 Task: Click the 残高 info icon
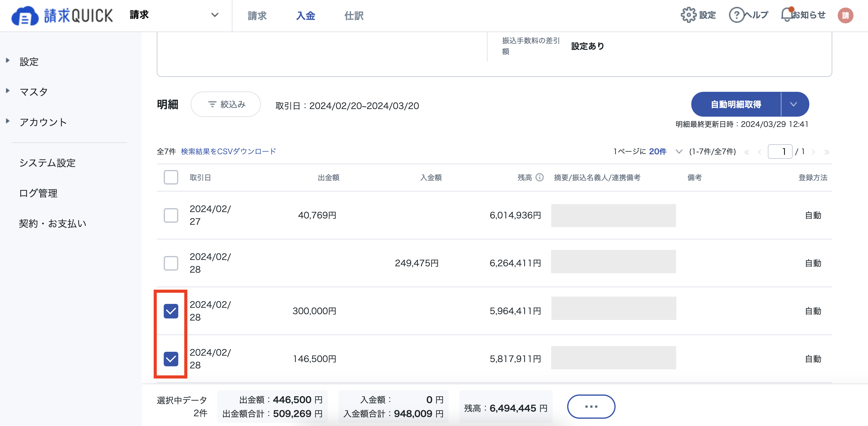point(539,178)
